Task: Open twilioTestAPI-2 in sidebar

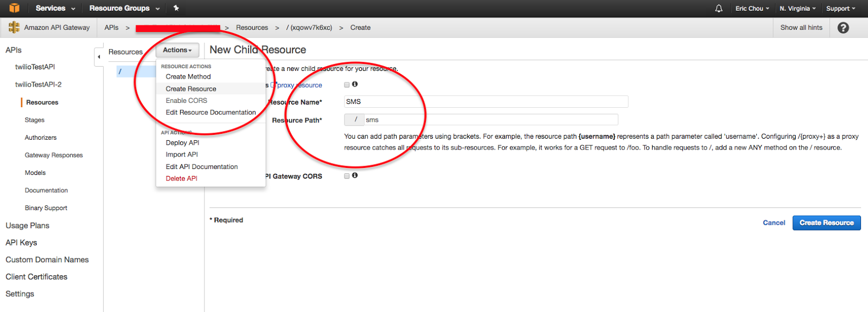Action: [x=38, y=84]
